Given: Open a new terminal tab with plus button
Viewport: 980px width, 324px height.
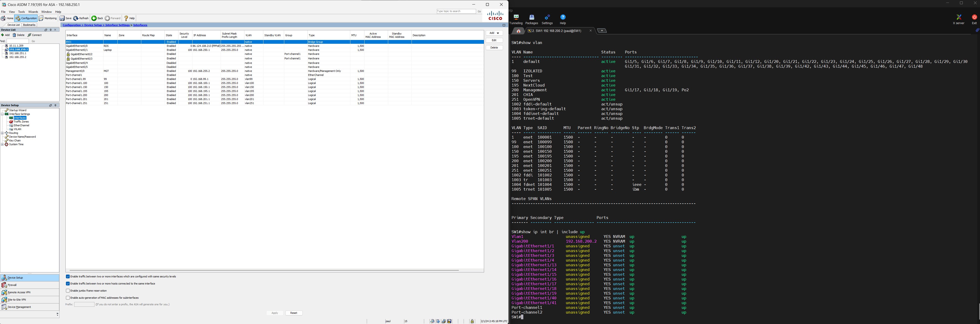Looking at the screenshot, I should (602, 31).
